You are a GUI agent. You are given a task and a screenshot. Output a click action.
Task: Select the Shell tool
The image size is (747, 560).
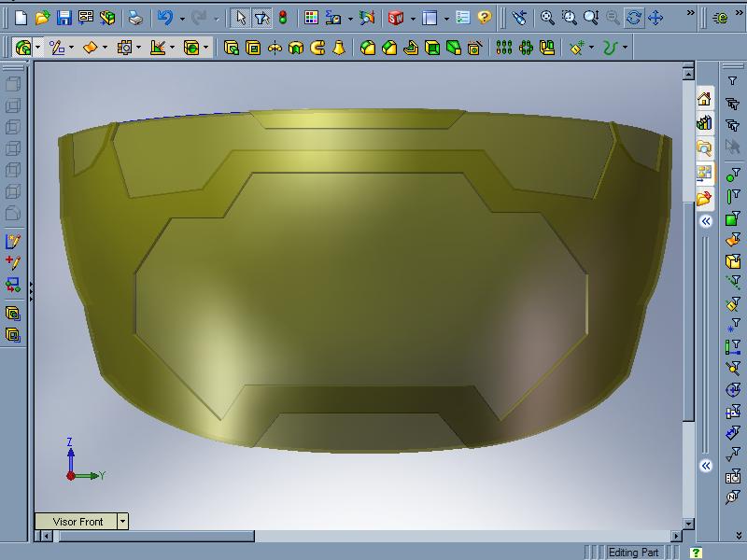432,48
